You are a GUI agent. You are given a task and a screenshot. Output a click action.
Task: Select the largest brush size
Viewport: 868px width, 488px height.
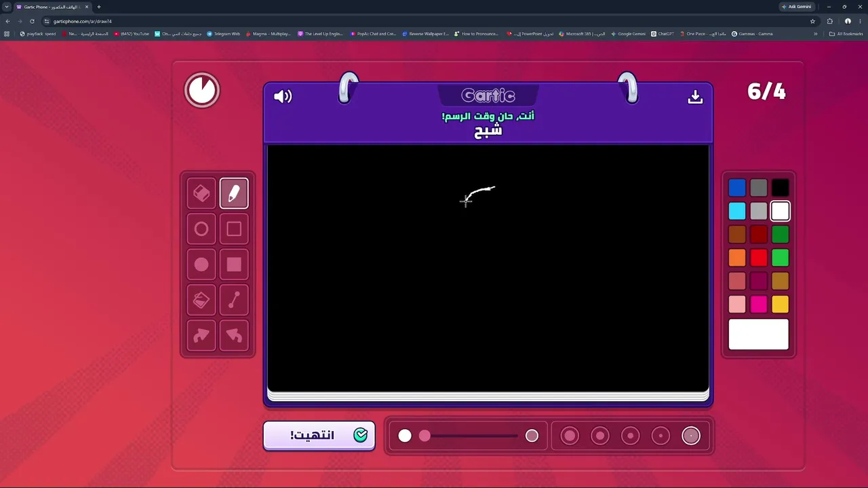570,436
